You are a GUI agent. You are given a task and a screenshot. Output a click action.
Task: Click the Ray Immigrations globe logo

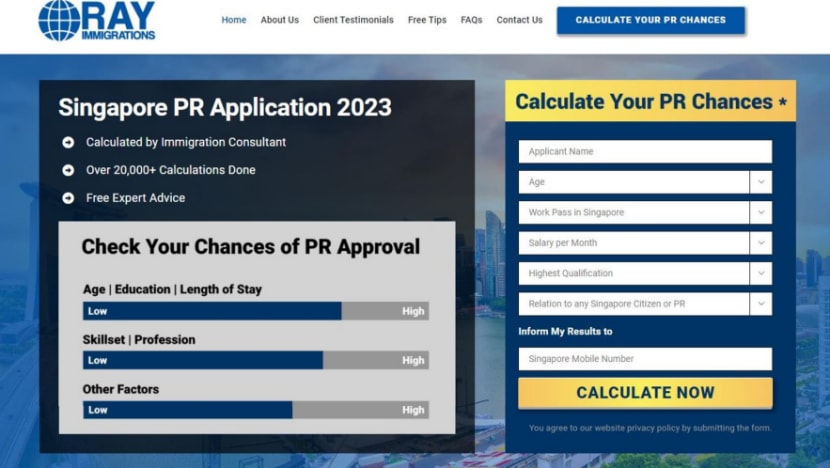pos(59,20)
